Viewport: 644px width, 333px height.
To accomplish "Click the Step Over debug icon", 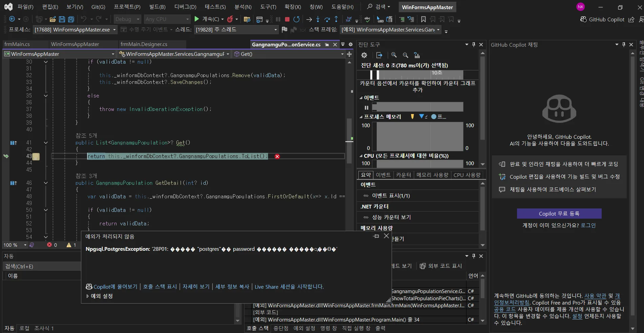I will pos(327,19).
